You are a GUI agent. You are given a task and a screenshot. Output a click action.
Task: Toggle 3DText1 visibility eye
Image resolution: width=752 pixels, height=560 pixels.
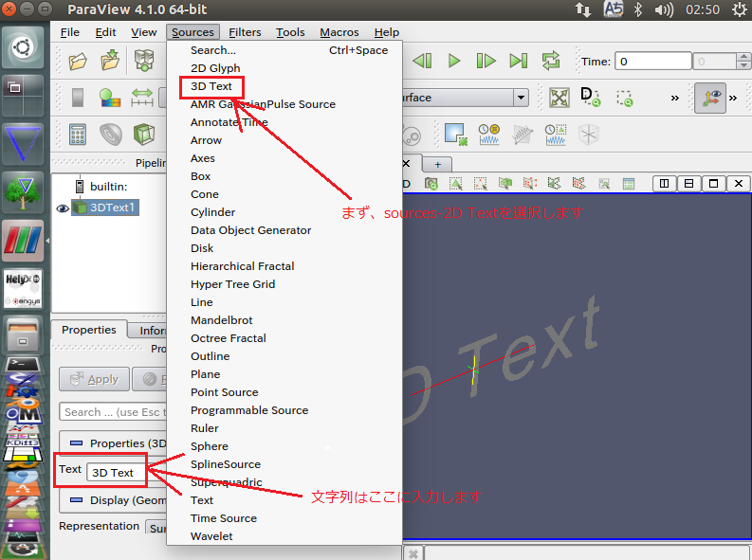63,208
